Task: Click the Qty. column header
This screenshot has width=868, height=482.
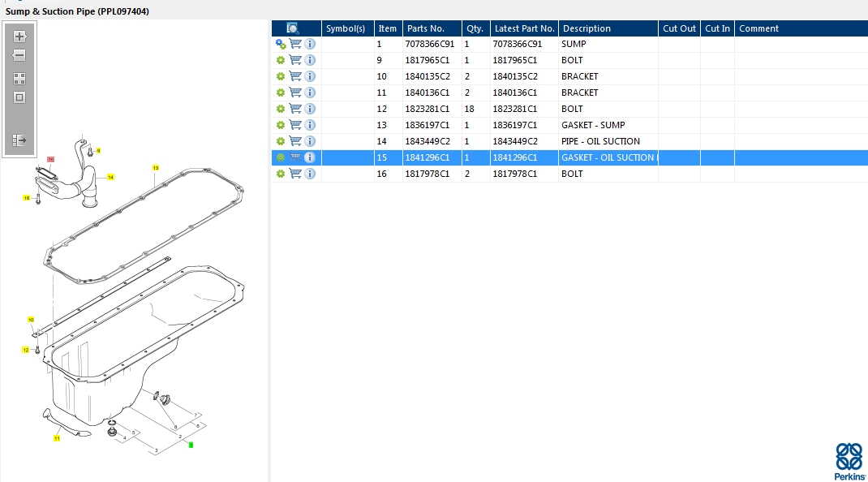Action: (475, 28)
